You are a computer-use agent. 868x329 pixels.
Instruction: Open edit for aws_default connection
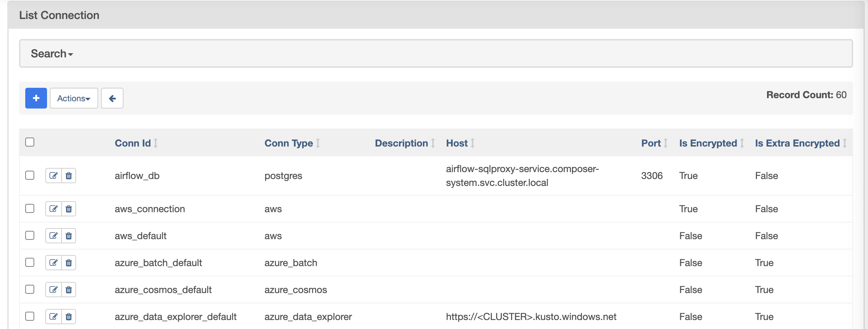(54, 236)
